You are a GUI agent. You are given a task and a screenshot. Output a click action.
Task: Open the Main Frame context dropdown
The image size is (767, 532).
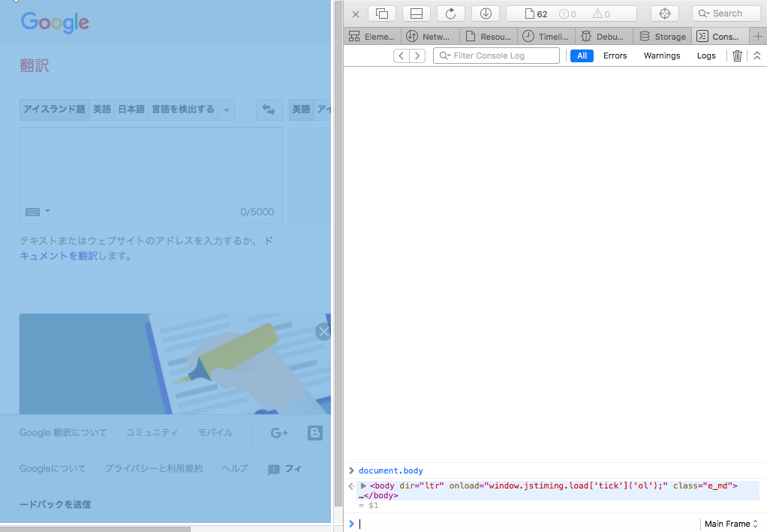731,524
